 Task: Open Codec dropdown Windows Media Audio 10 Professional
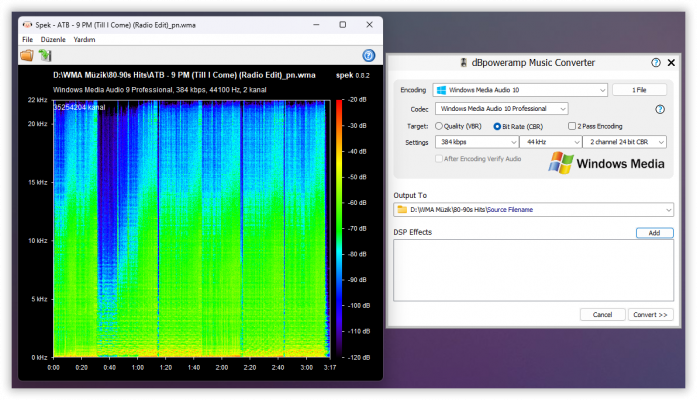pos(501,108)
